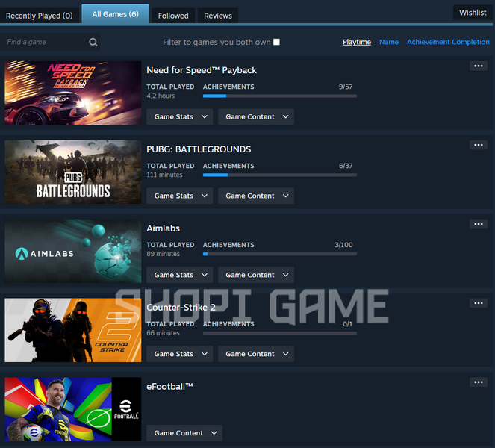Click the 0/1 achievements count
The height and width of the screenshot is (448, 495).
348,324
